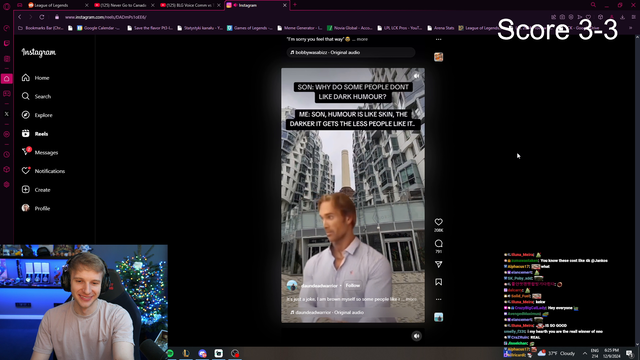Open taskbar clock and date

coord(611,353)
